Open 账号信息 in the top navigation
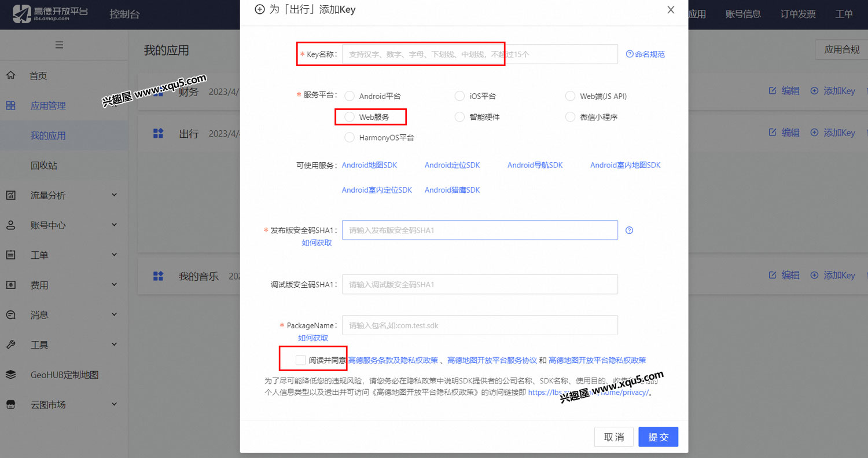Image resolution: width=868 pixels, height=458 pixels. [x=743, y=14]
